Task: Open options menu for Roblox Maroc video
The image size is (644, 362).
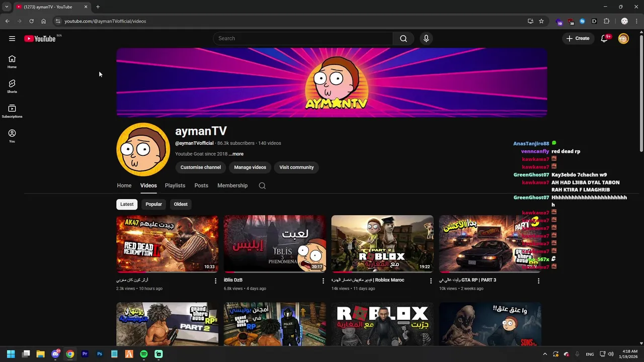Action: click(431, 281)
